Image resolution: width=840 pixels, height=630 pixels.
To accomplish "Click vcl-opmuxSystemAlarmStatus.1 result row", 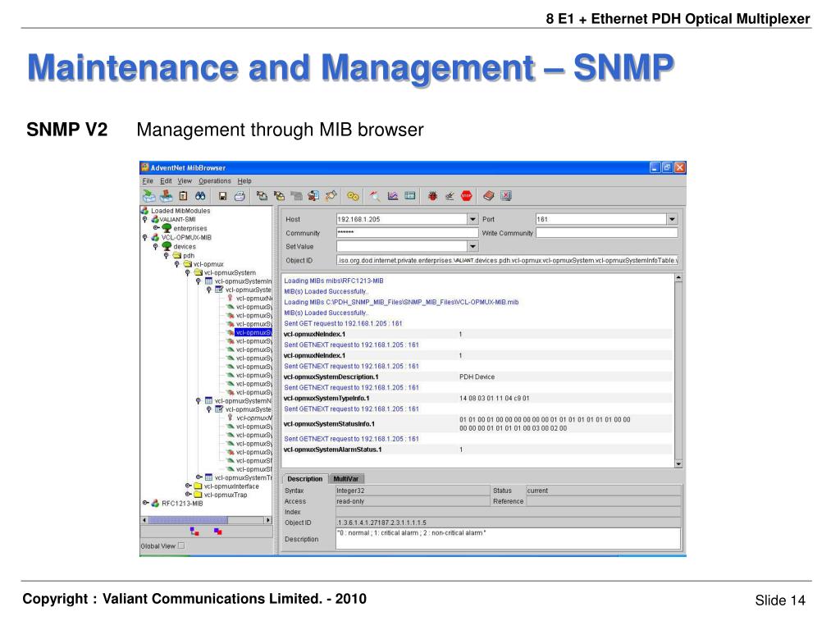I will pos(477,450).
